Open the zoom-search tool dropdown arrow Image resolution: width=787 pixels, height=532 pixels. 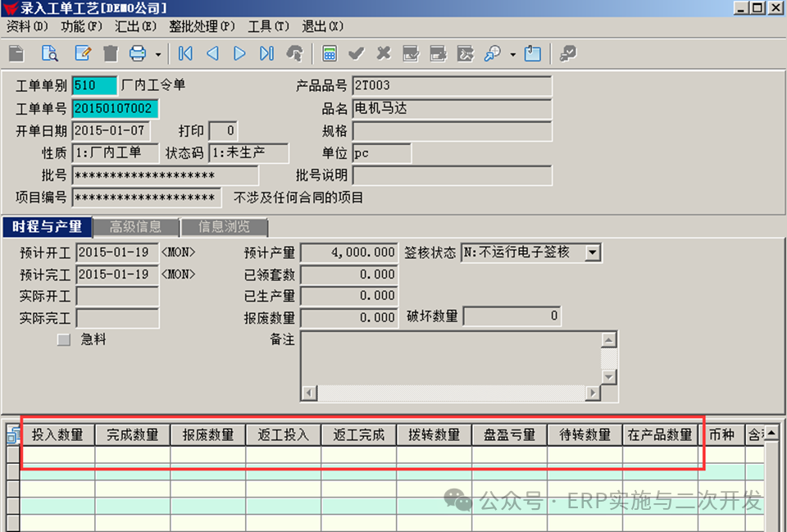[512, 55]
